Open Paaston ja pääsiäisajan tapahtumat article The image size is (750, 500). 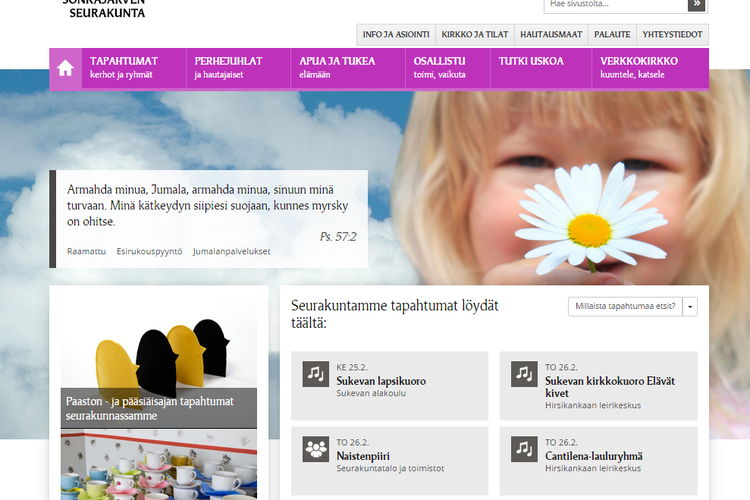[150, 408]
